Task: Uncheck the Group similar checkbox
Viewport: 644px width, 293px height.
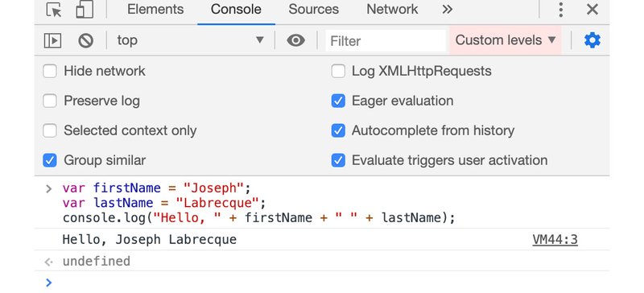Action: click(50, 160)
